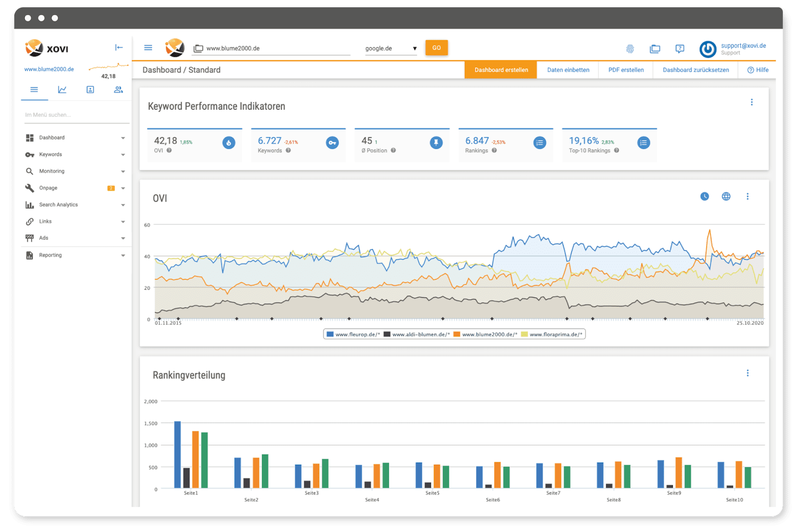Toggle www.fleurop.de series in OVI legend
This screenshot has width=798, height=532.
354,335
